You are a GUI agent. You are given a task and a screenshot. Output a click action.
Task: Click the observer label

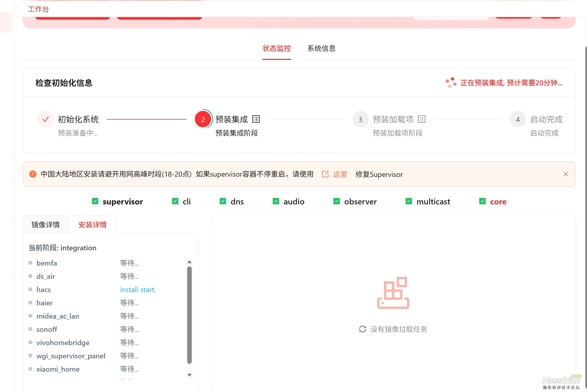[x=361, y=202]
